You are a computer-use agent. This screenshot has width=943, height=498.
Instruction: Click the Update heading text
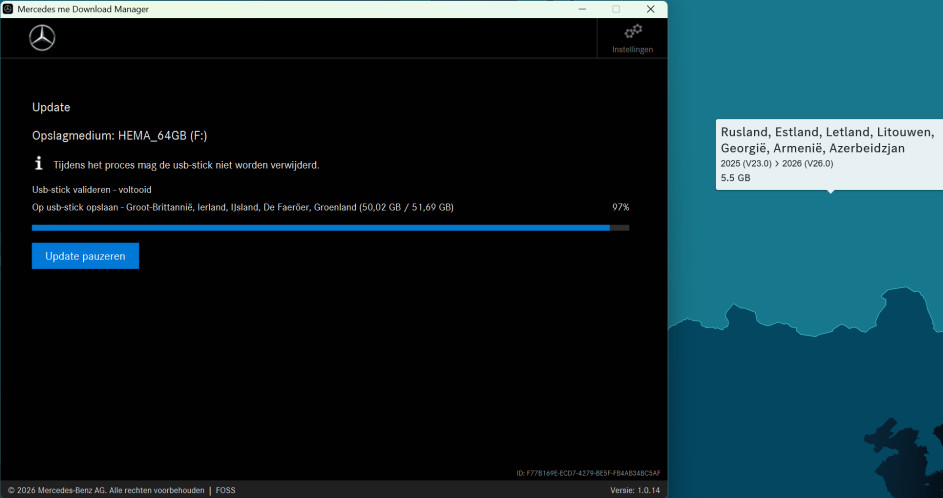(51, 107)
